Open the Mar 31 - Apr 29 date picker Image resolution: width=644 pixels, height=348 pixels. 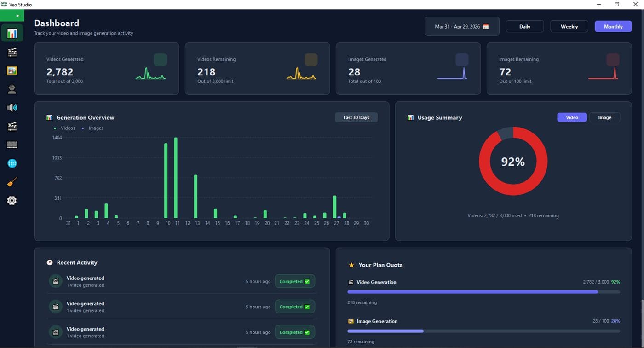(462, 27)
